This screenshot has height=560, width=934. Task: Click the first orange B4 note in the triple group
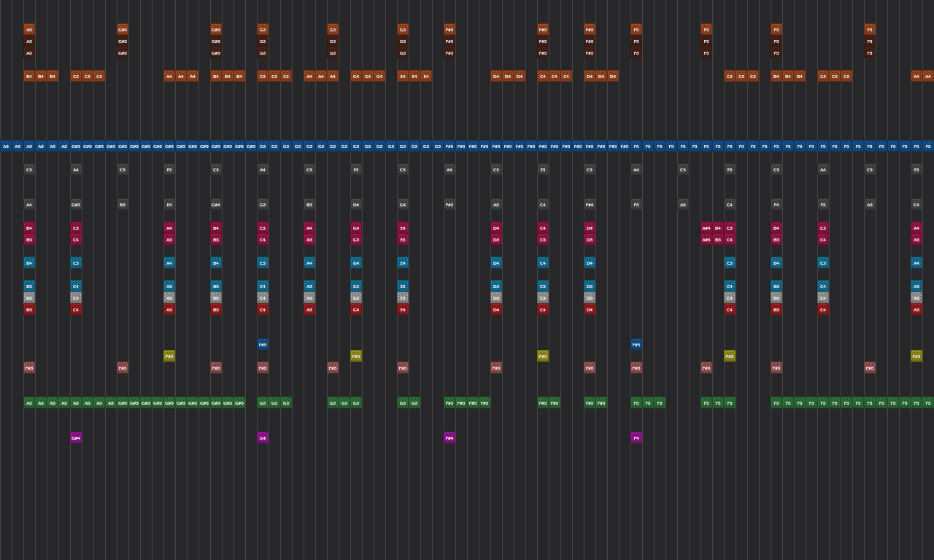(x=29, y=76)
